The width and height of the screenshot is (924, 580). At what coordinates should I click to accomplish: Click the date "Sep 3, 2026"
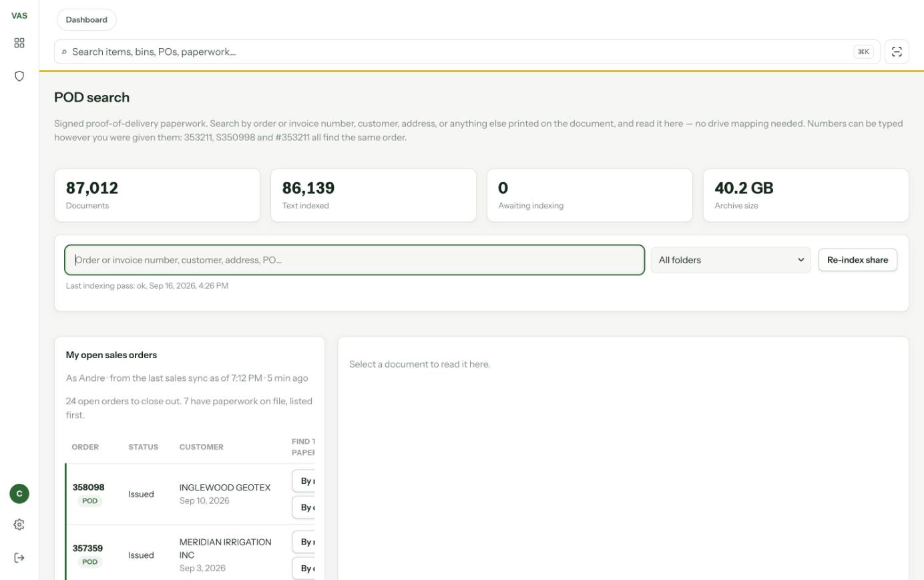(202, 568)
